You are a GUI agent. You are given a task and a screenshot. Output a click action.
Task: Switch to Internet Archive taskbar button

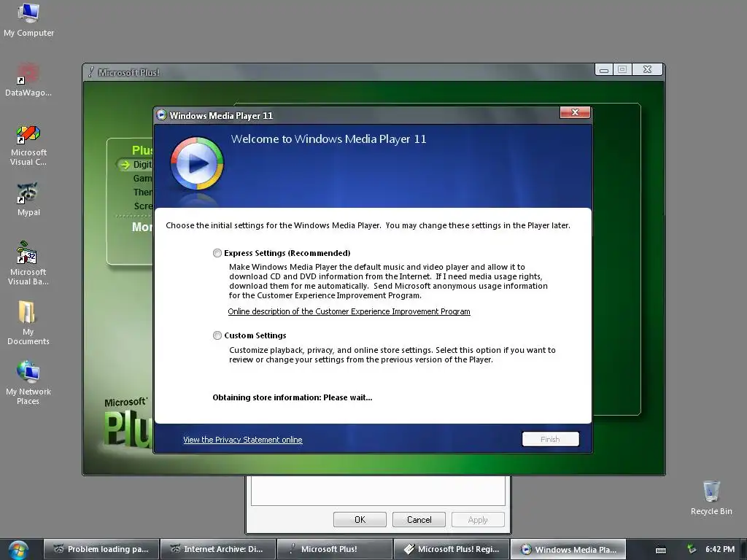tap(217, 549)
